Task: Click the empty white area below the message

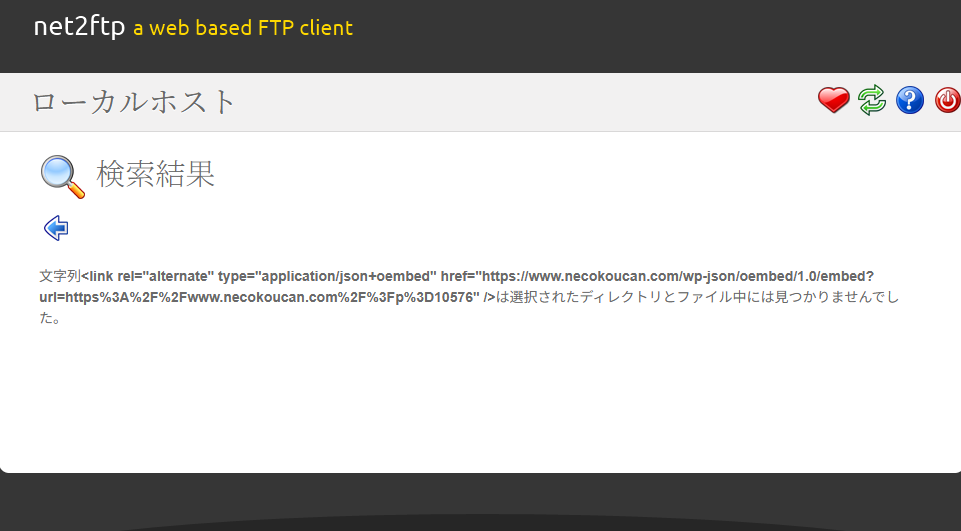Action: [480, 399]
